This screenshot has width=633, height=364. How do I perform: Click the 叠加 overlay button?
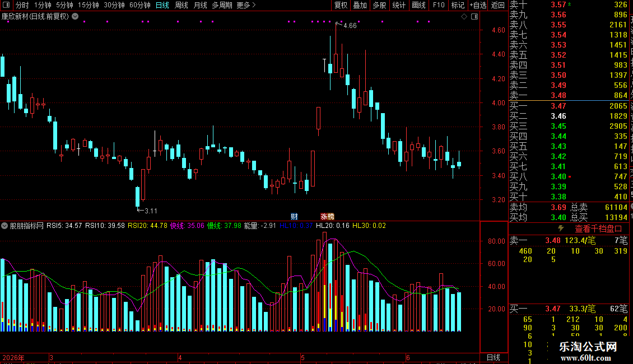pos(360,5)
